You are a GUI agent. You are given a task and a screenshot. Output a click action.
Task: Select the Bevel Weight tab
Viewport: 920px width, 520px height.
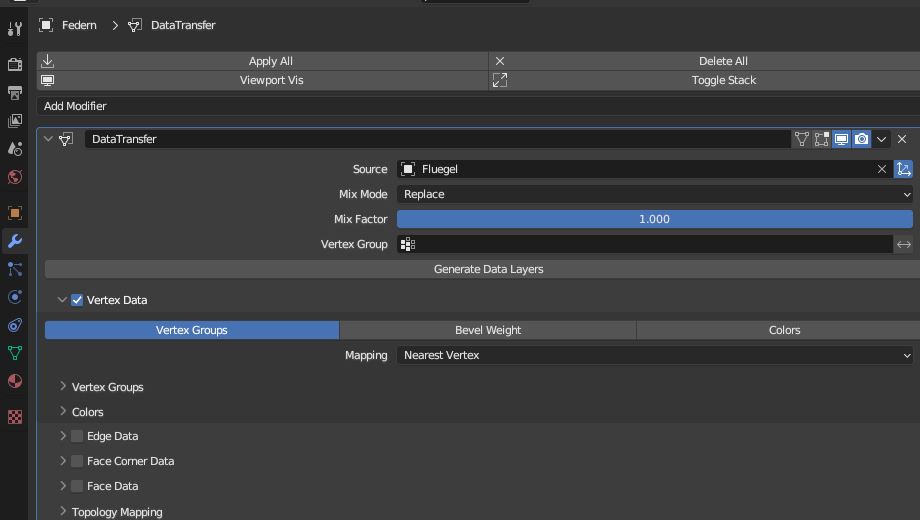tap(488, 330)
